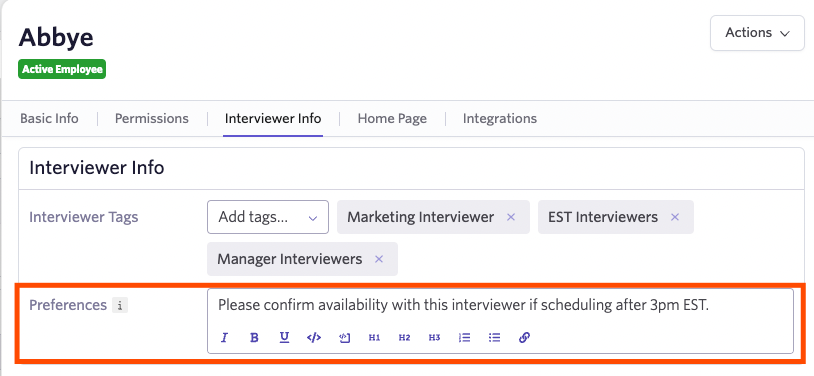The width and height of the screenshot is (814, 376).
Task: Apply H2 heading style
Action: click(404, 338)
